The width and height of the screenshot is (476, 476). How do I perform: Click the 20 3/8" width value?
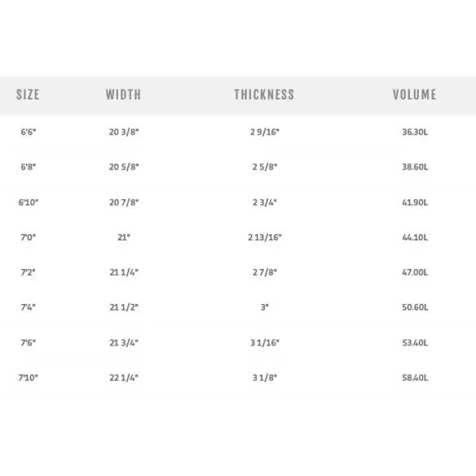(x=124, y=132)
